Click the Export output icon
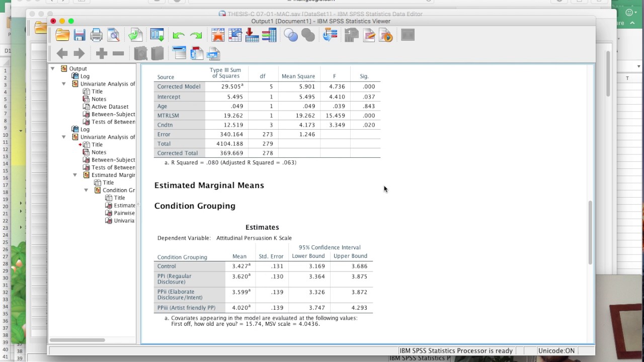This screenshot has height=362, width=644. [x=135, y=35]
